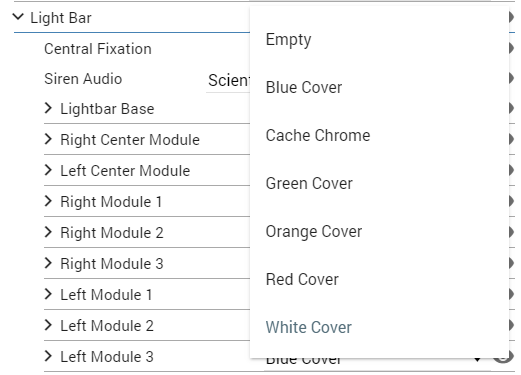Open Left Module 3 cover dropdown arrow
Image resolution: width=521 pixels, height=375 pixels.
pyautogui.click(x=477, y=360)
